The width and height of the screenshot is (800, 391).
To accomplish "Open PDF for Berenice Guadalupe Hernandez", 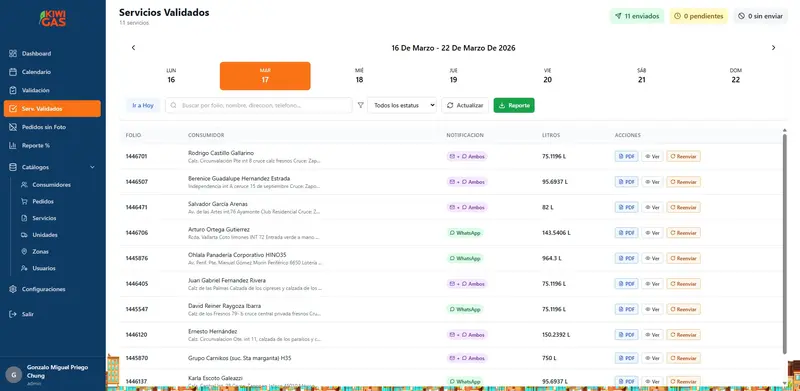I will pyautogui.click(x=627, y=182).
